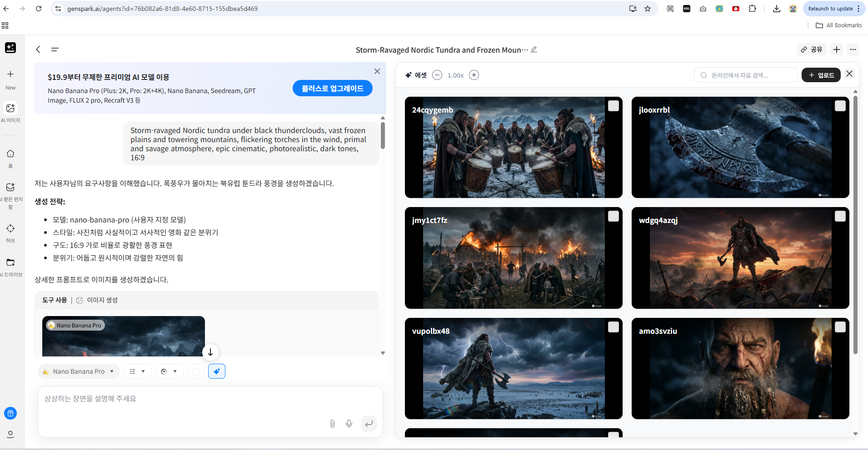
Task: Open browser apps grid icon
Action: point(5,25)
